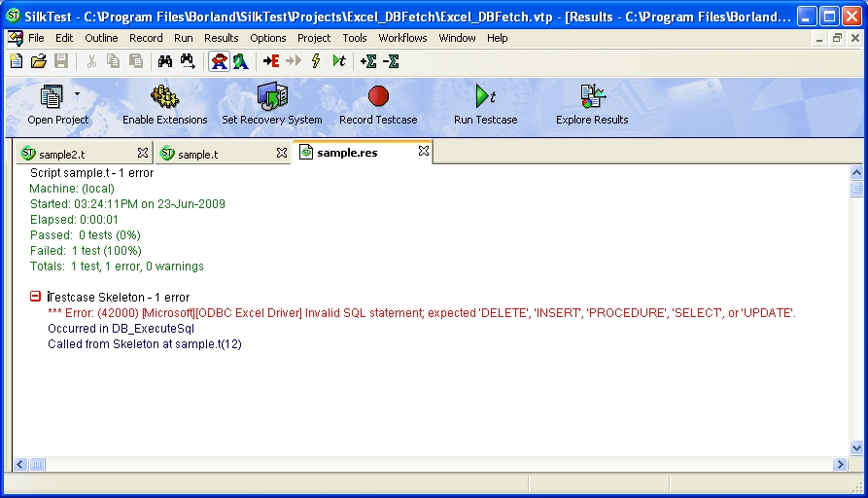Screen dimensions: 868x498
Task: Restore the inner Results document window
Action: click(x=837, y=38)
